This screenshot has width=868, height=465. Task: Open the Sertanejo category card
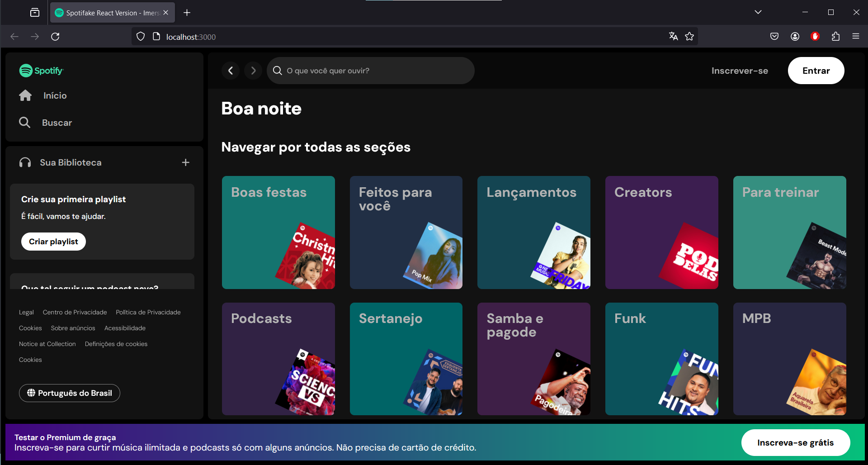(406, 359)
